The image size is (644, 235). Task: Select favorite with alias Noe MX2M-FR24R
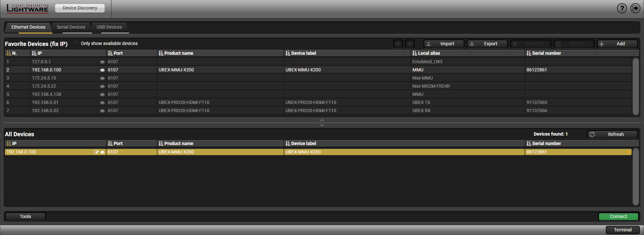(318, 86)
